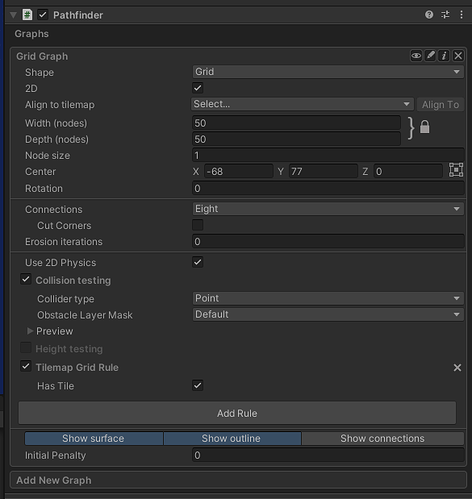Viewport: 472px width, 499px height.
Task: Toggle the Show surface tab
Action: click(94, 438)
